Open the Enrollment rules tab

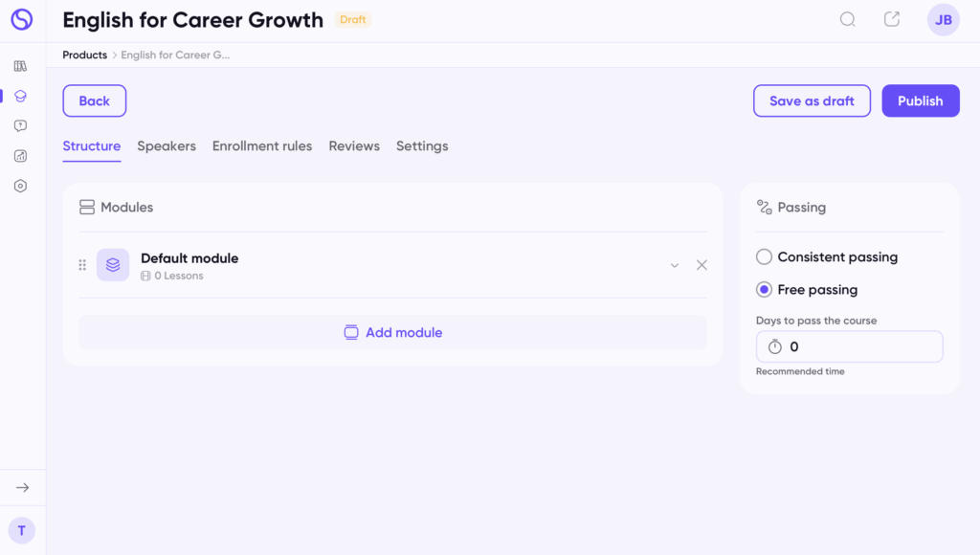click(x=262, y=146)
